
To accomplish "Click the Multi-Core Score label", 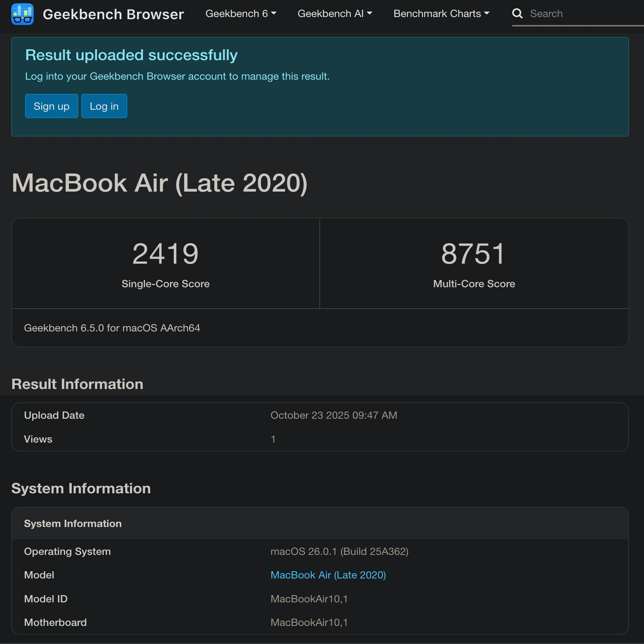I will coord(474,284).
